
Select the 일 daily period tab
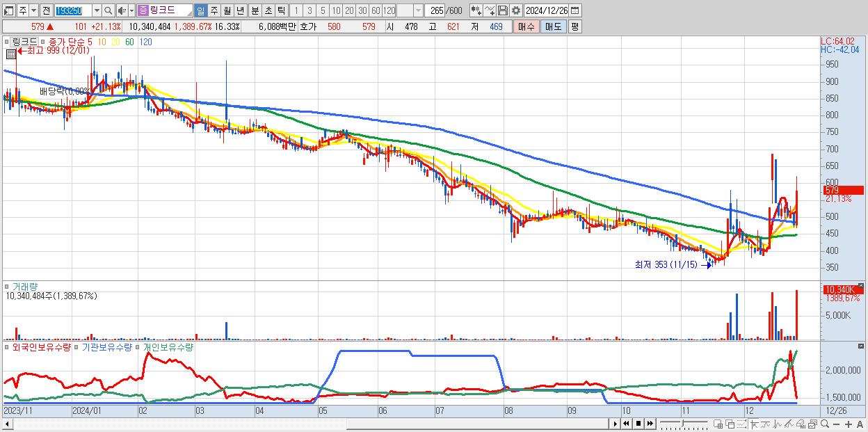(x=200, y=11)
